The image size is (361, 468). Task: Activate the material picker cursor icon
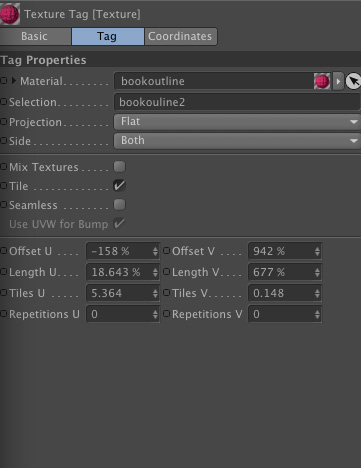[353, 81]
